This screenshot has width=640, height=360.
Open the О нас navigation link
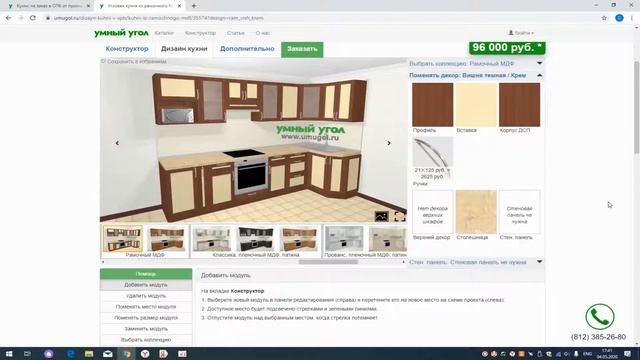coord(262,33)
